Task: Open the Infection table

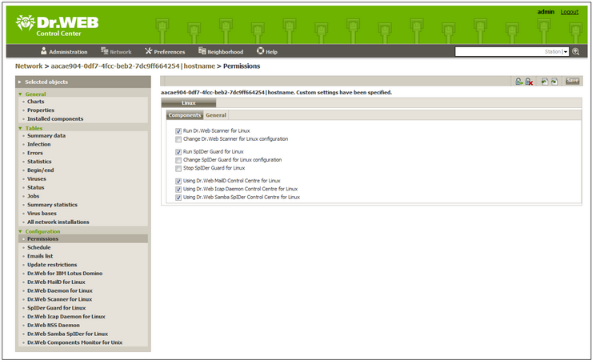Action: [x=38, y=144]
